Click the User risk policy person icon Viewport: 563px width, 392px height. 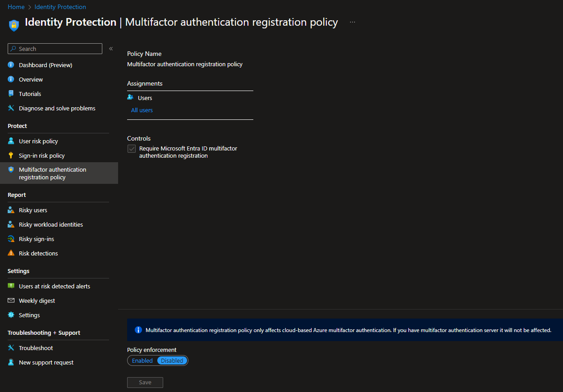point(11,141)
